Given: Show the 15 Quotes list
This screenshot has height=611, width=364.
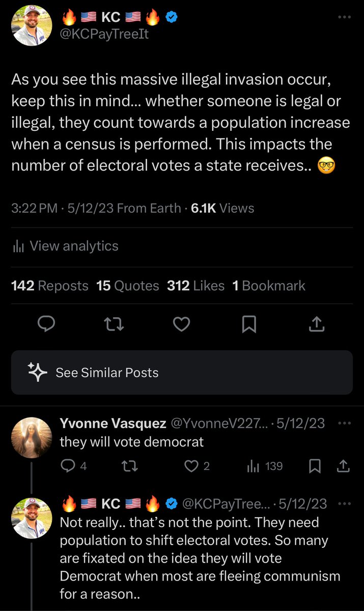Looking at the screenshot, I should (128, 286).
